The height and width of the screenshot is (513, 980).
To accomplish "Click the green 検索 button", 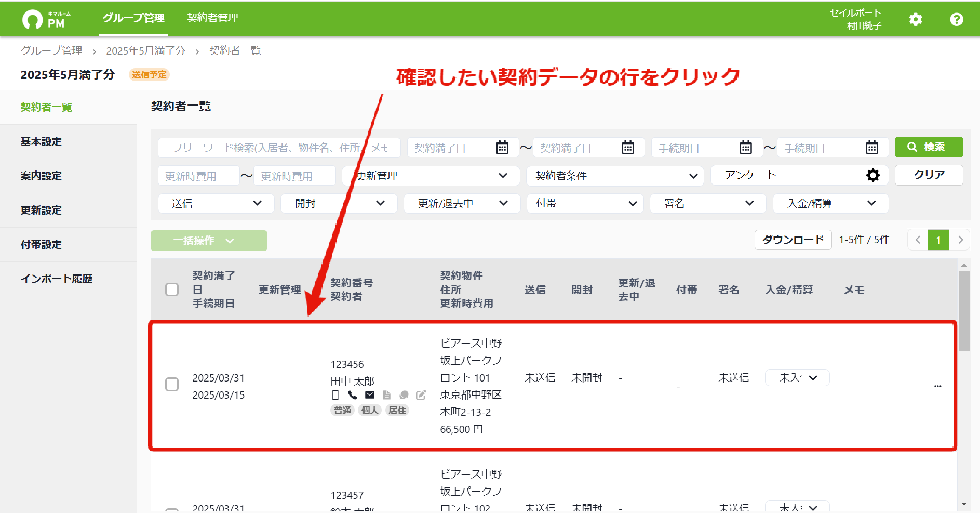I will [x=929, y=147].
